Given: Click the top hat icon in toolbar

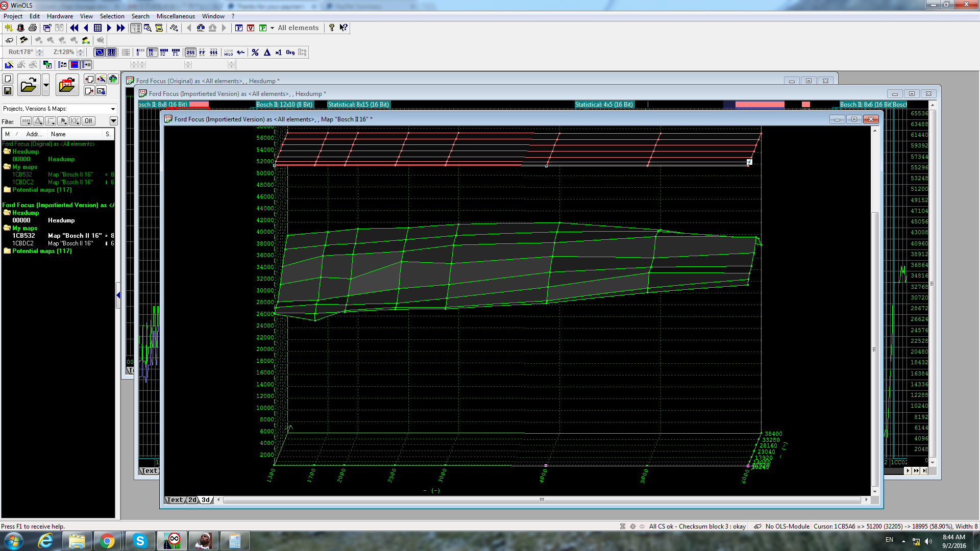Looking at the screenshot, I should [20, 28].
